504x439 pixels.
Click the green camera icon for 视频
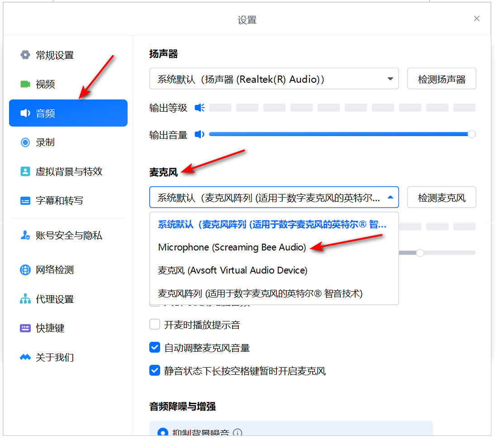click(x=25, y=84)
